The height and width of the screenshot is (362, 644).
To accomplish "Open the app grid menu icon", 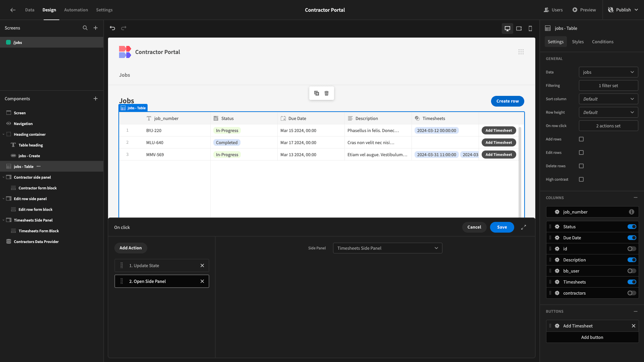I will click(521, 52).
